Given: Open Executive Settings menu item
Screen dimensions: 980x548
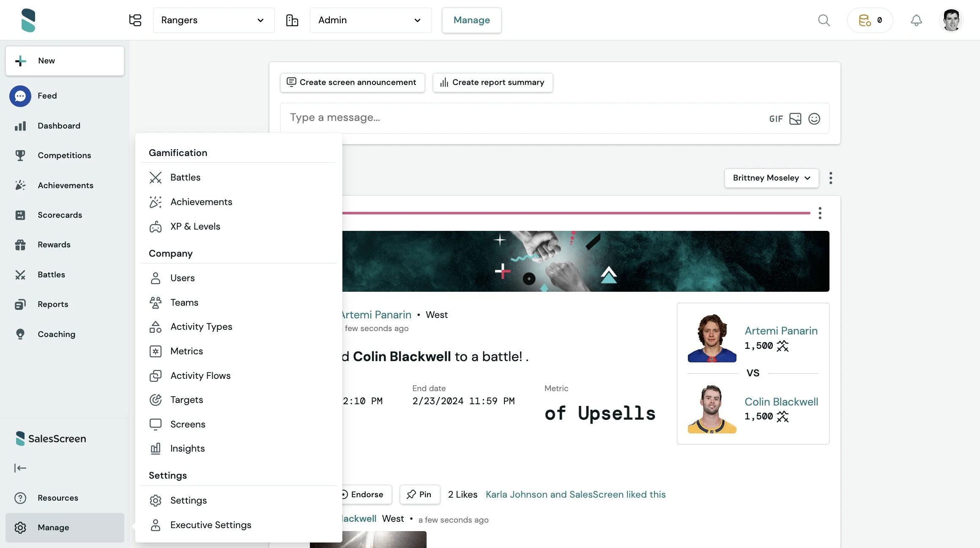Looking at the screenshot, I should (x=239, y=525).
